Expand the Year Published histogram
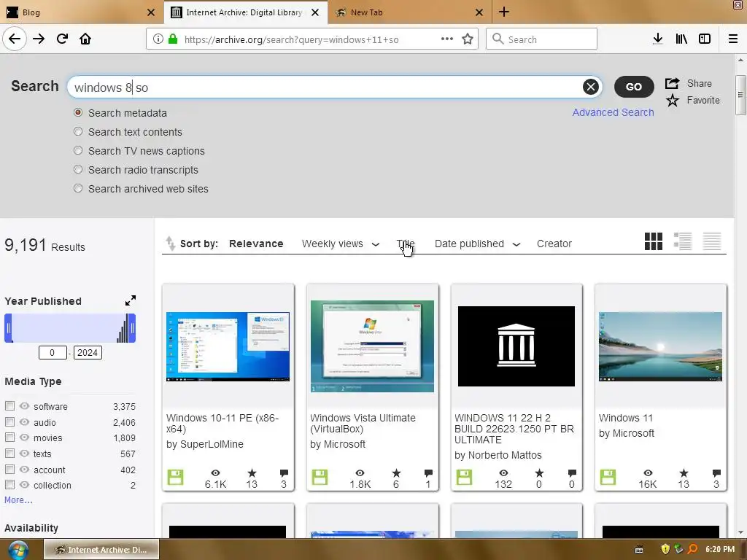Screen dimensions: 747x560 tap(131, 300)
